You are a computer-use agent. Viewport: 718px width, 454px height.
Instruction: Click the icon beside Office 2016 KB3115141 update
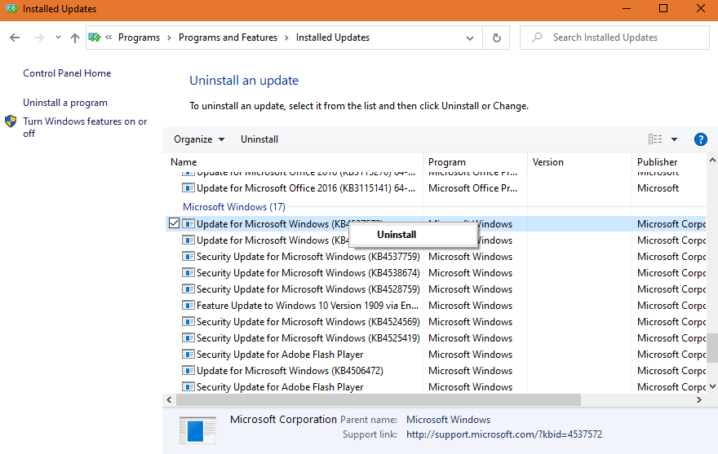coord(188,188)
